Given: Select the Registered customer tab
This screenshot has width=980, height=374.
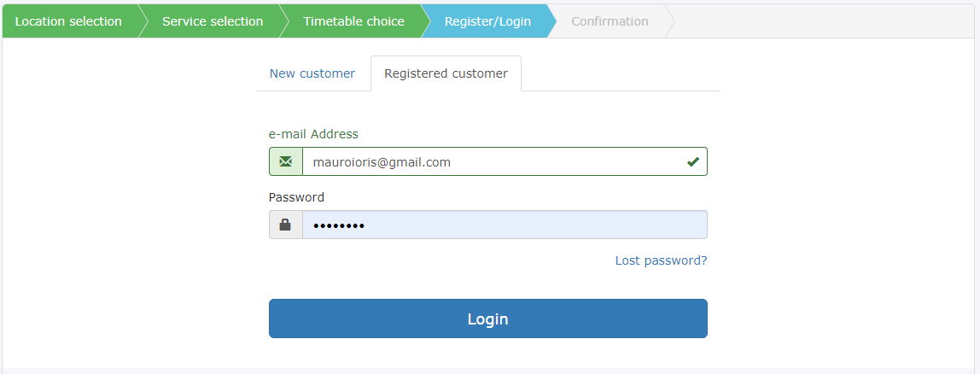Looking at the screenshot, I should [446, 73].
